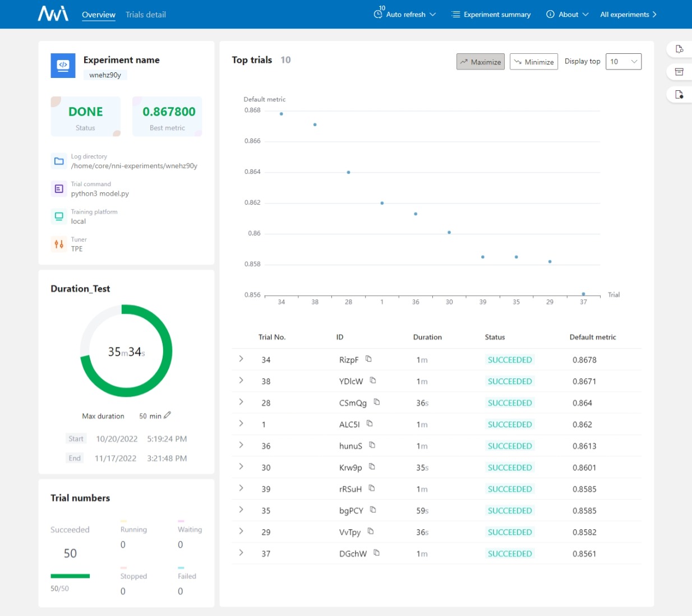Viewport: 692px width, 616px height.
Task: Sort by Trial No. column header
Action: click(x=272, y=337)
